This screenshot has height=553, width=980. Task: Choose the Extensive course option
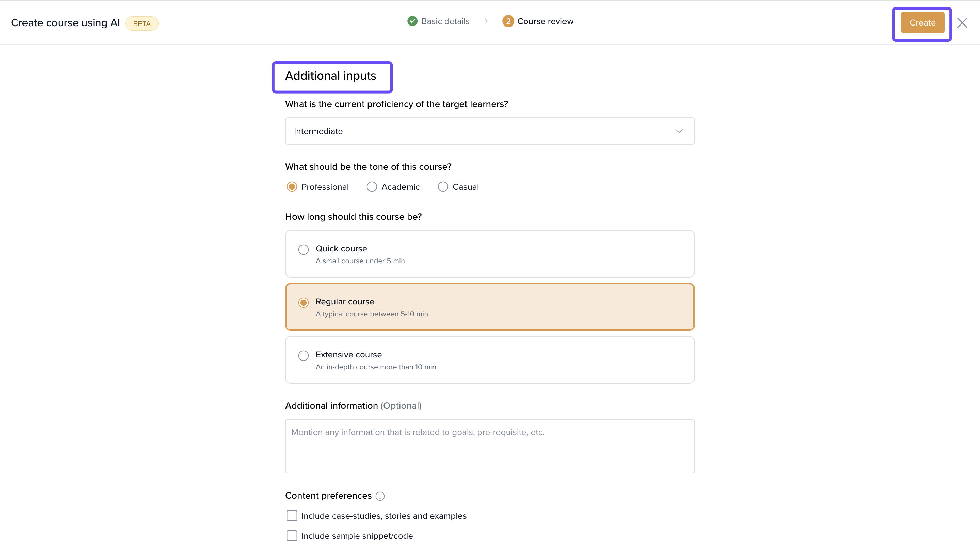tap(303, 356)
